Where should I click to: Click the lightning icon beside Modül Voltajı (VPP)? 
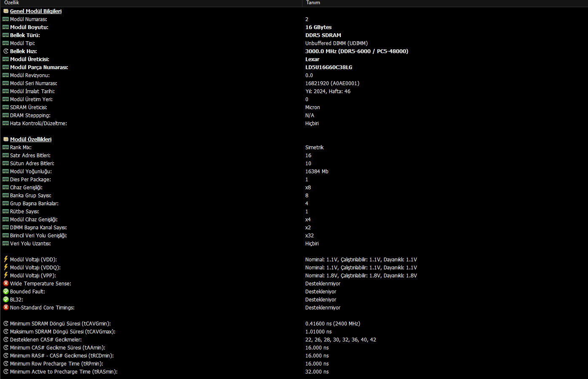point(6,275)
